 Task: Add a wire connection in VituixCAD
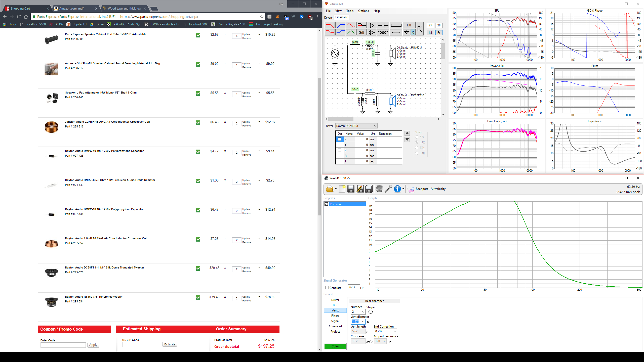[x=396, y=32]
